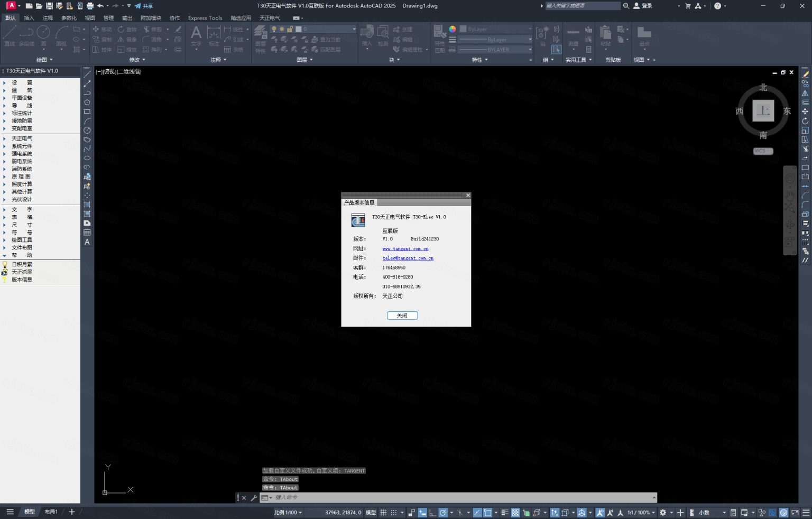Click the 旋转 rotate tool
The image size is (812, 519).
127,29
